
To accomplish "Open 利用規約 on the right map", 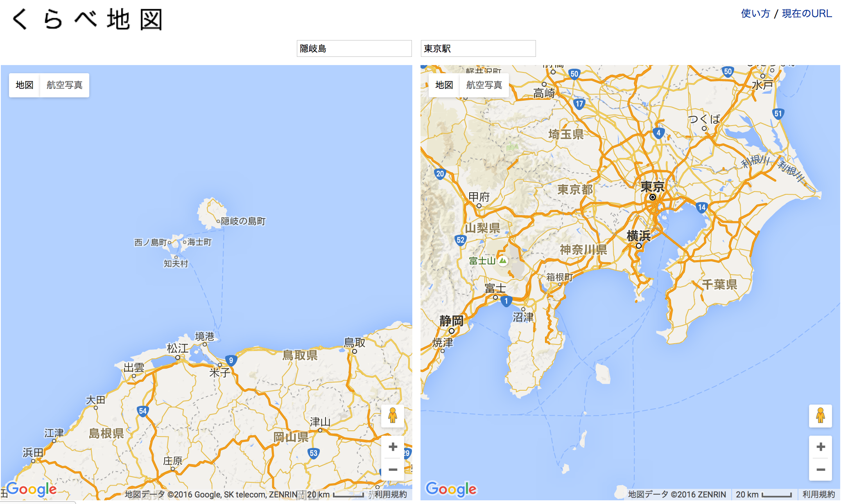I will [x=818, y=494].
